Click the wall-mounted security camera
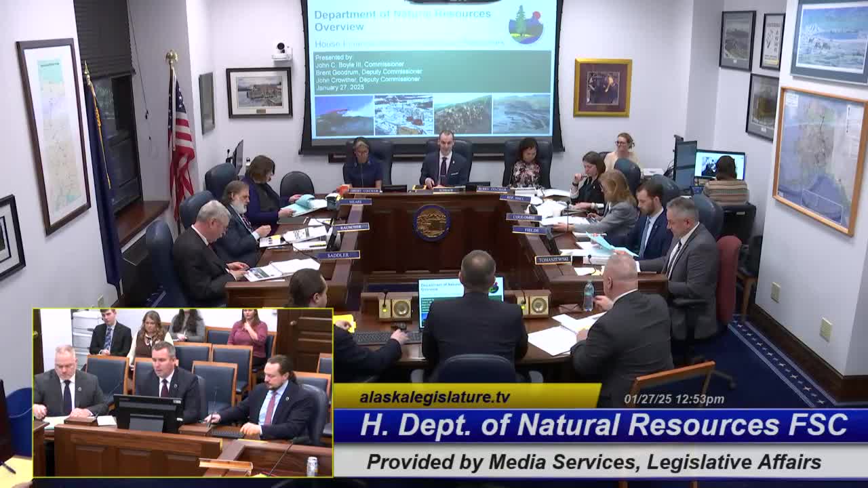The height and width of the screenshot is (488, 868). point(281,51)
